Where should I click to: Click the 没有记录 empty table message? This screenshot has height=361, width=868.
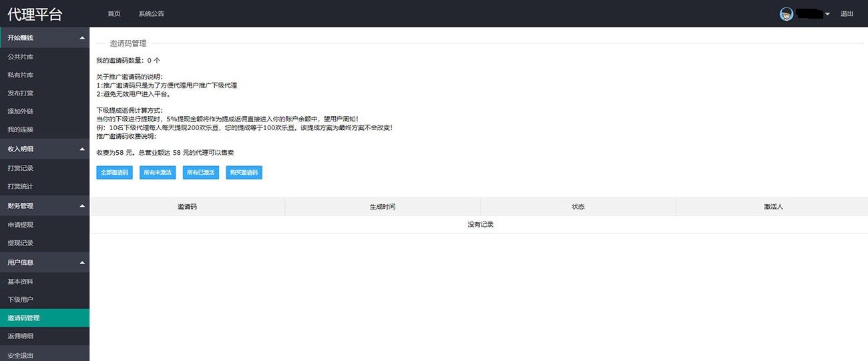click(481, 224)
